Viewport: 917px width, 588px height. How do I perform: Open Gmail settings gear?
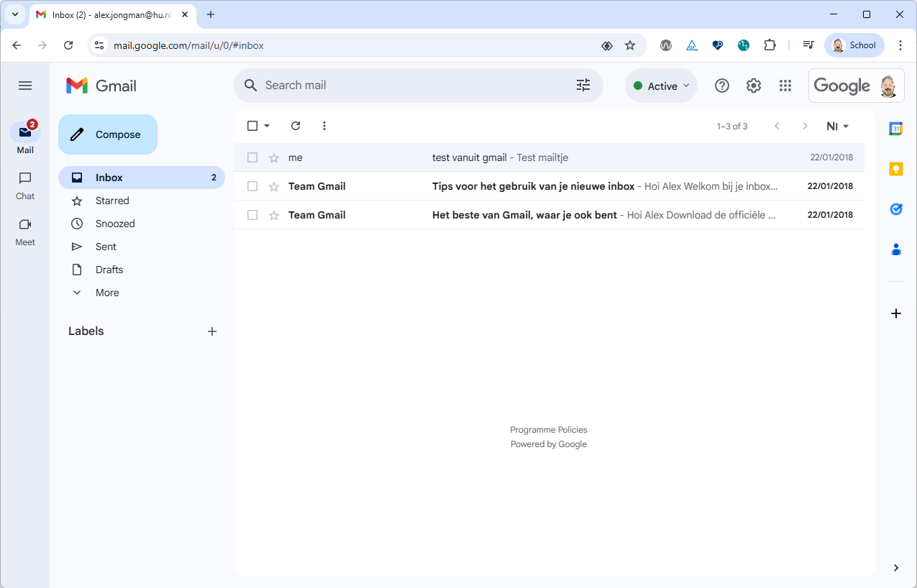tap(753, 86)
